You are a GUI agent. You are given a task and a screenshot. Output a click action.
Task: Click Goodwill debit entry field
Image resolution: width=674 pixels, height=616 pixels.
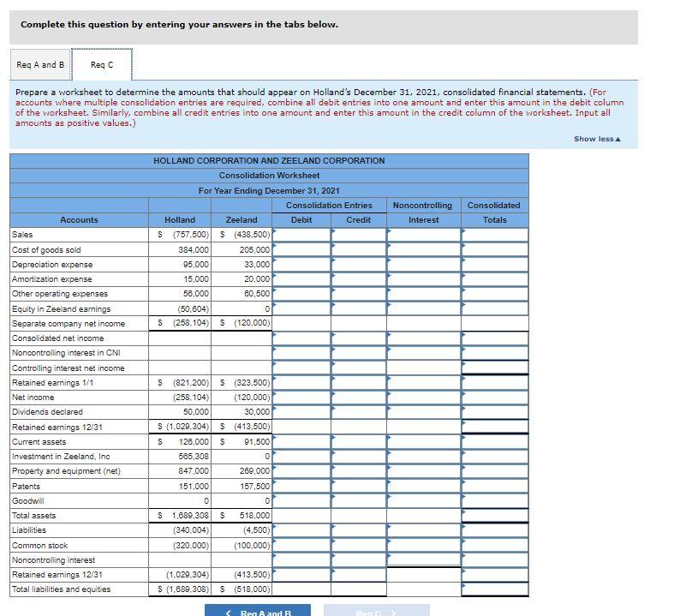[301, 501]
